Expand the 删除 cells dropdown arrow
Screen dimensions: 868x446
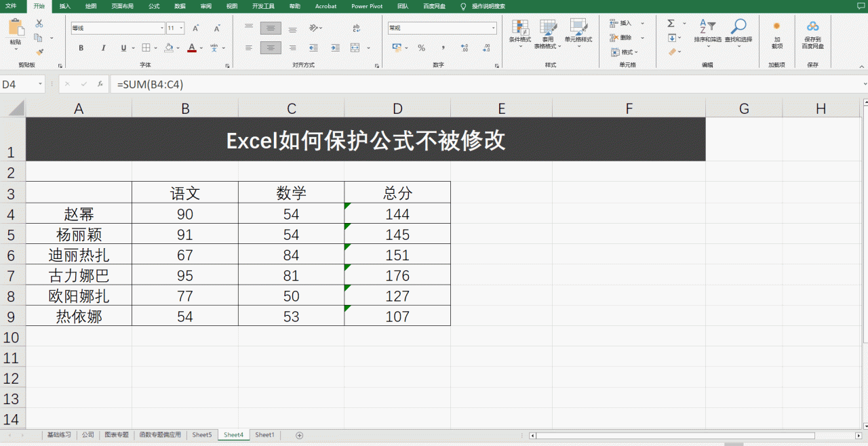pyautogui.click(x=643, y=38)
